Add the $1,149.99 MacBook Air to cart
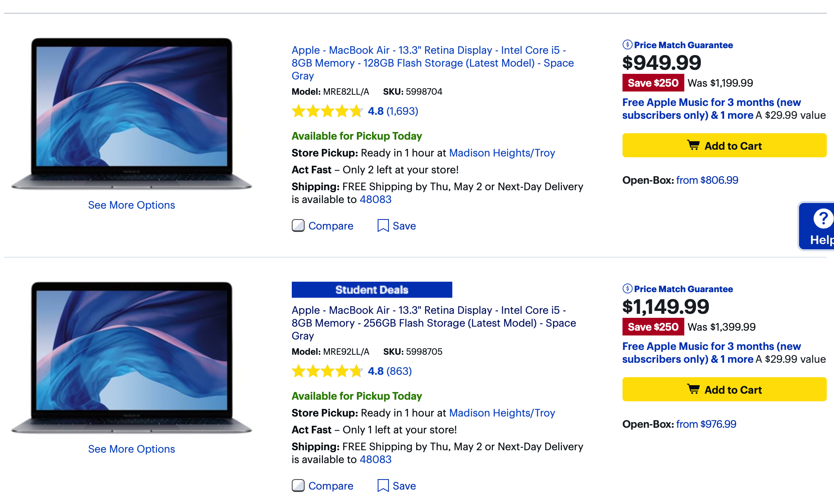Image resolution: width=834 pixels, height=504 pixels. [724, 390]
